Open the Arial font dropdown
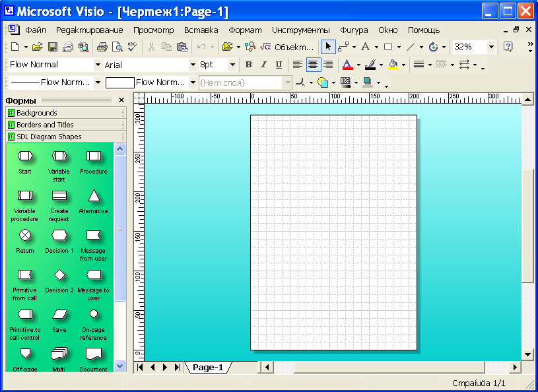 pyautogui.click(x=193, y=65)
